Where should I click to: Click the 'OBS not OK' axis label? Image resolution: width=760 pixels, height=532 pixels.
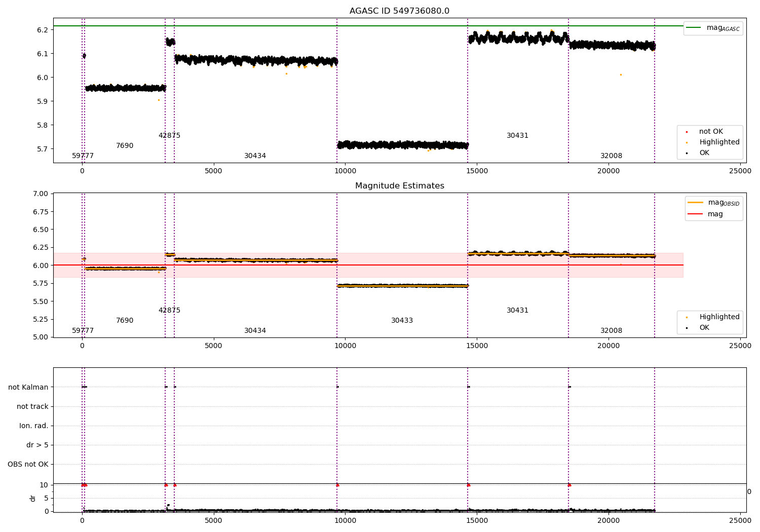(x=28, y=464)
